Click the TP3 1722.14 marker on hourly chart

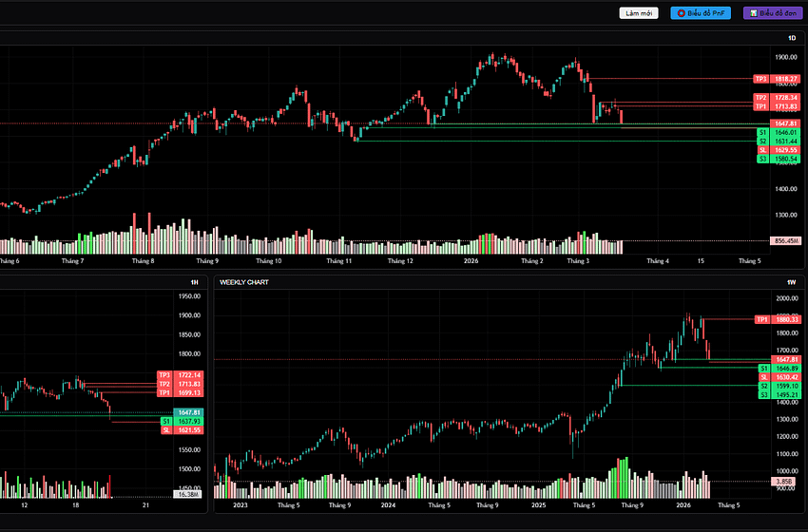[x=179, y=375]
